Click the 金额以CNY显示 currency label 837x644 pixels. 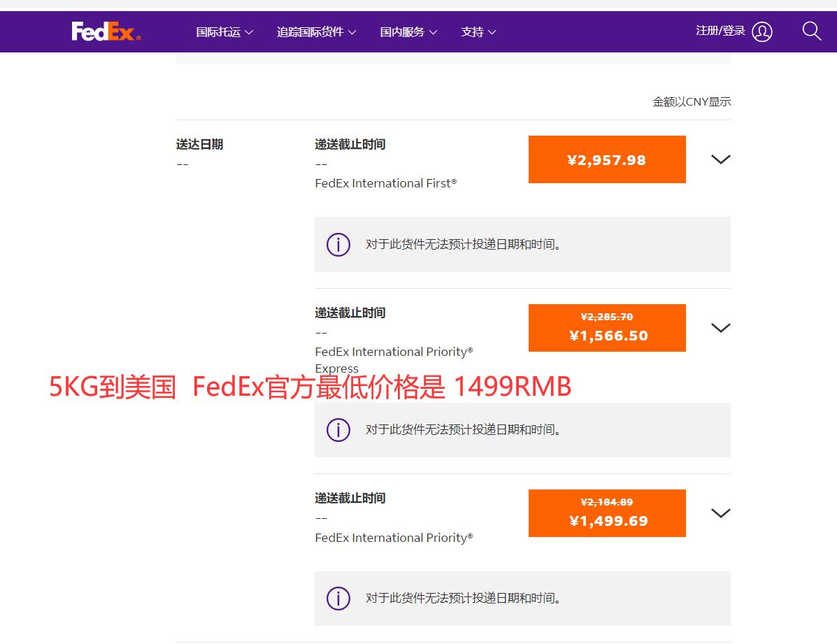pyautogui.click(x=692, y=102)
